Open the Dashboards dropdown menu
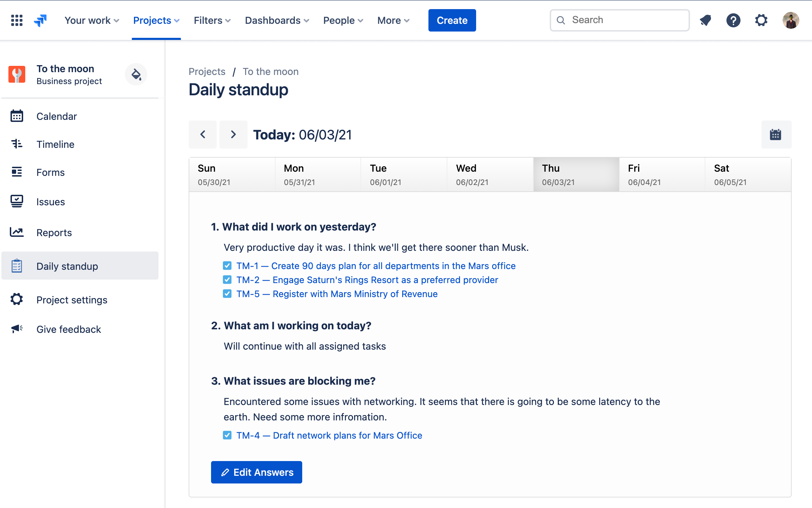Viewport: 812px width, 508px height. 277,20
